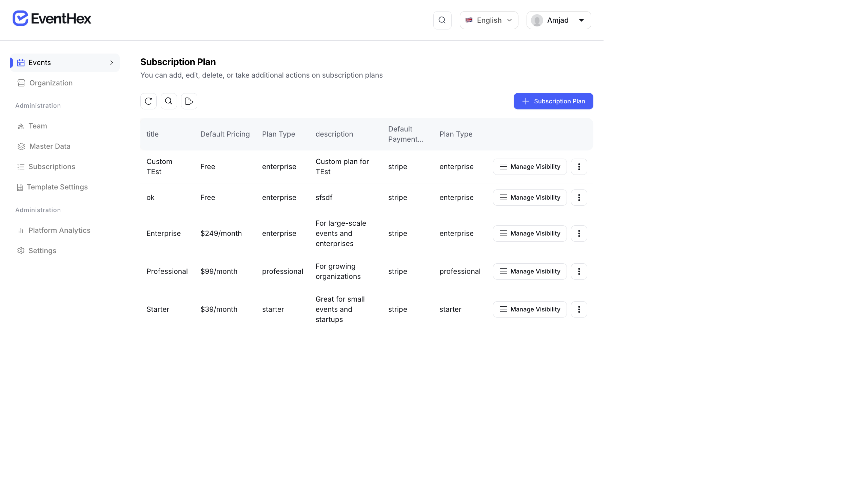Click Manage Visibility on the ok row
The image size is (868, 488).
(x=529, y=197)
